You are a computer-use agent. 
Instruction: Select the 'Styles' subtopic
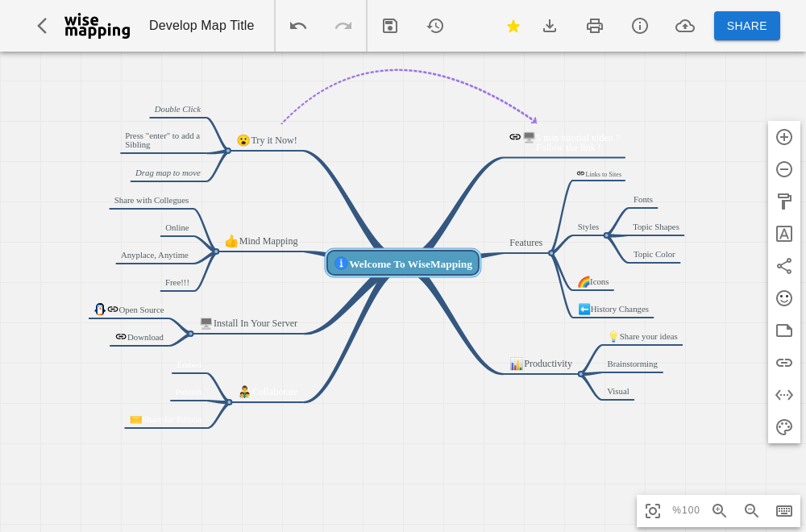588,227
